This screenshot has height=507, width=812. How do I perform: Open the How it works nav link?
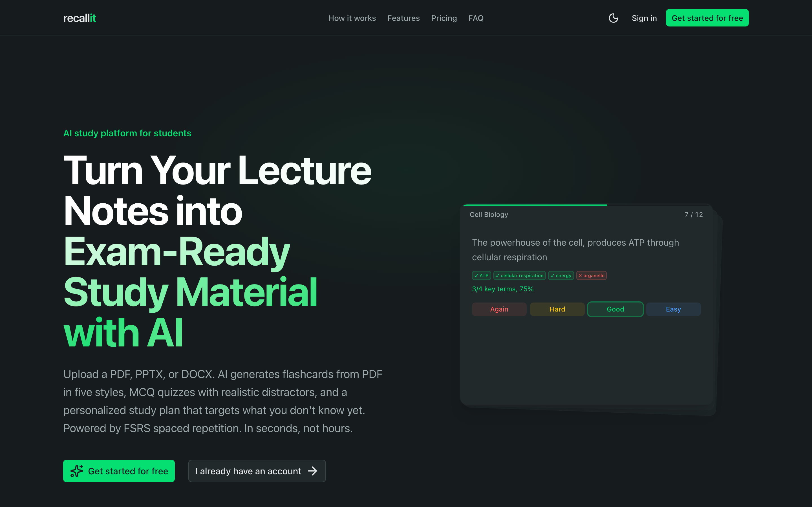(352, 18)
